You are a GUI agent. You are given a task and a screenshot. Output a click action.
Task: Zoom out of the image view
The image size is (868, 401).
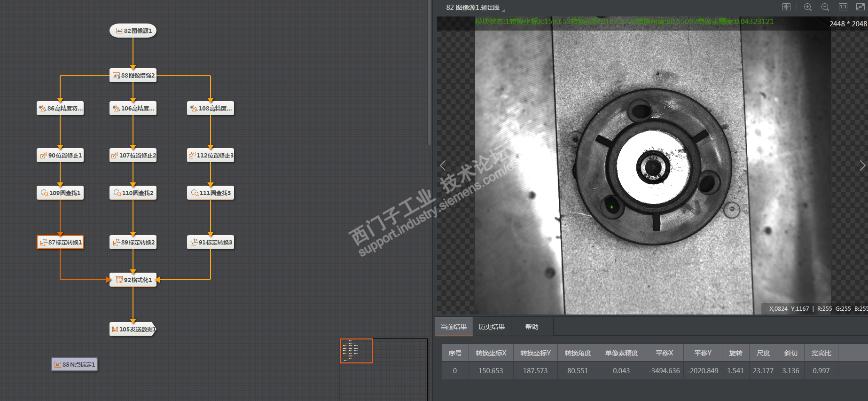tap(825, 7)
